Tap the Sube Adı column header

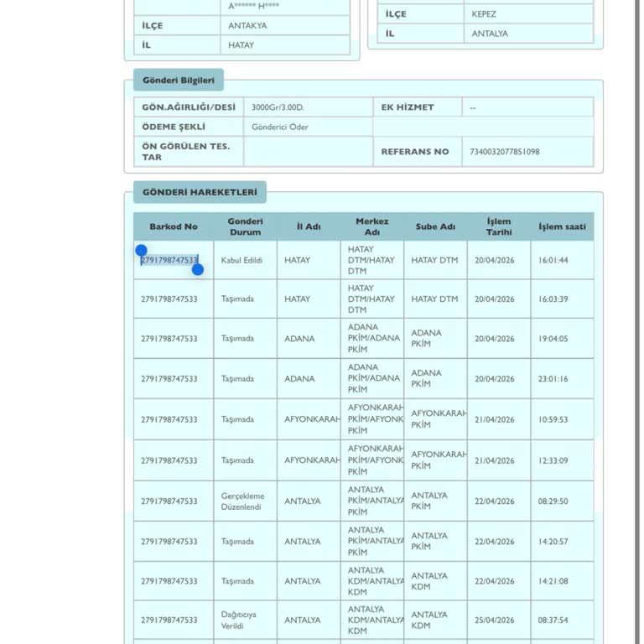[x=435, y=226]
